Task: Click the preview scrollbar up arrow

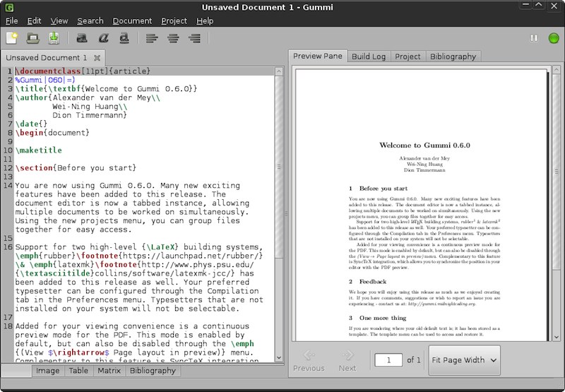Action: [x=557, y=69]
